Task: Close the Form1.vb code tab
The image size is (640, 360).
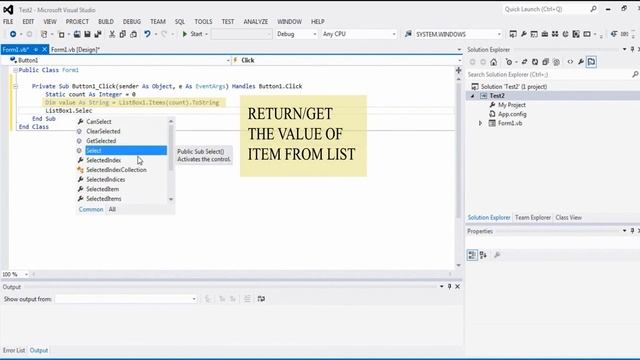Action: click(44, 49)
